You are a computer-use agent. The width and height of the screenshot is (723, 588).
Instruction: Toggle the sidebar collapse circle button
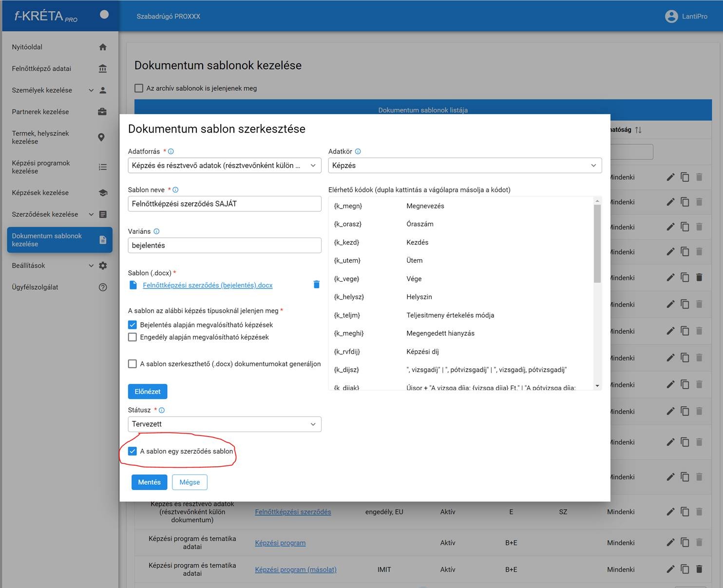click(x=104, y=15)
